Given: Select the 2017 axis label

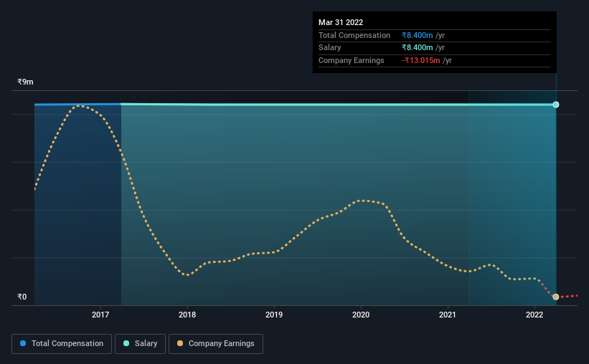Looking at the screenshot, I should (100, 315).
